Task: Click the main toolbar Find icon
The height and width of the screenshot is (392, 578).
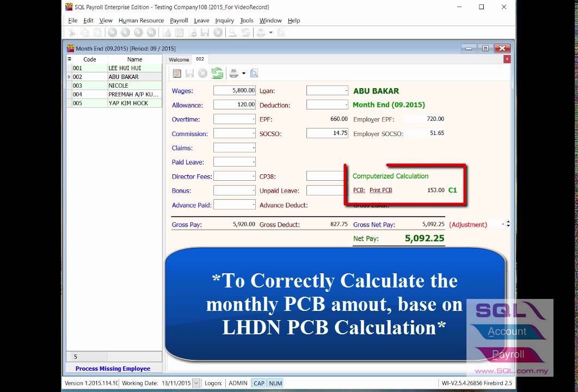Action: pyautogui.click(x=232, y=33)
